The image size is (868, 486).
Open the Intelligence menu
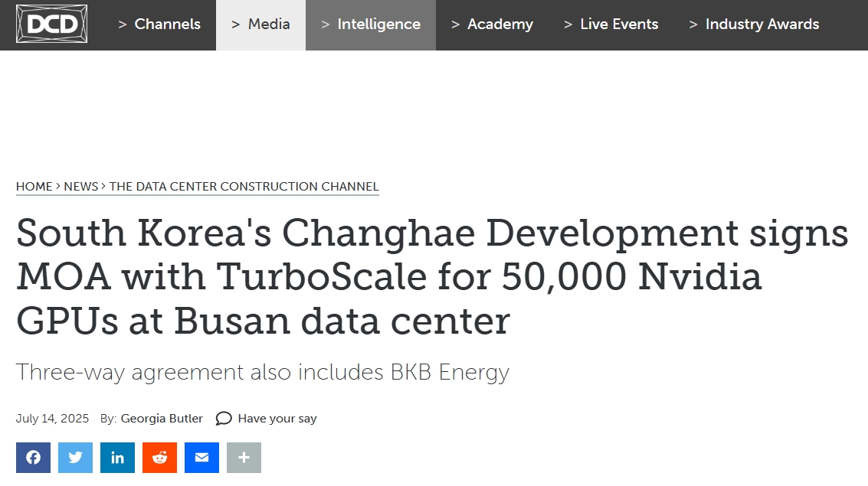[371, 24]
